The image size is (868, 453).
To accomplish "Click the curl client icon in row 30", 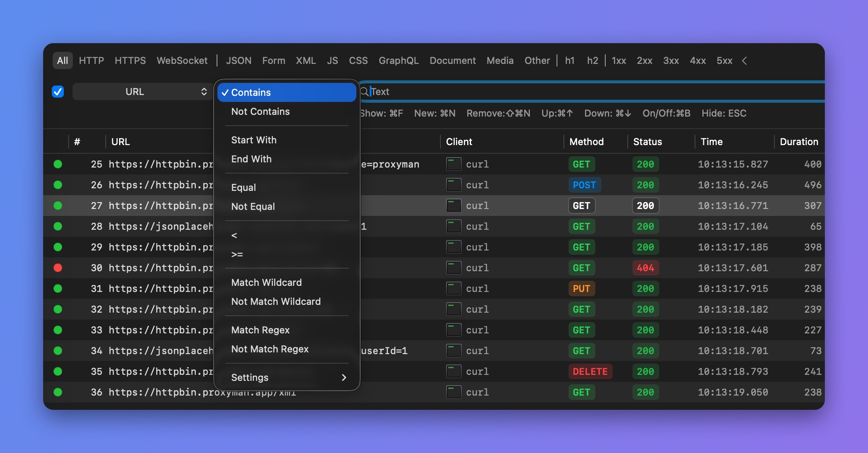I will [453, 268].
